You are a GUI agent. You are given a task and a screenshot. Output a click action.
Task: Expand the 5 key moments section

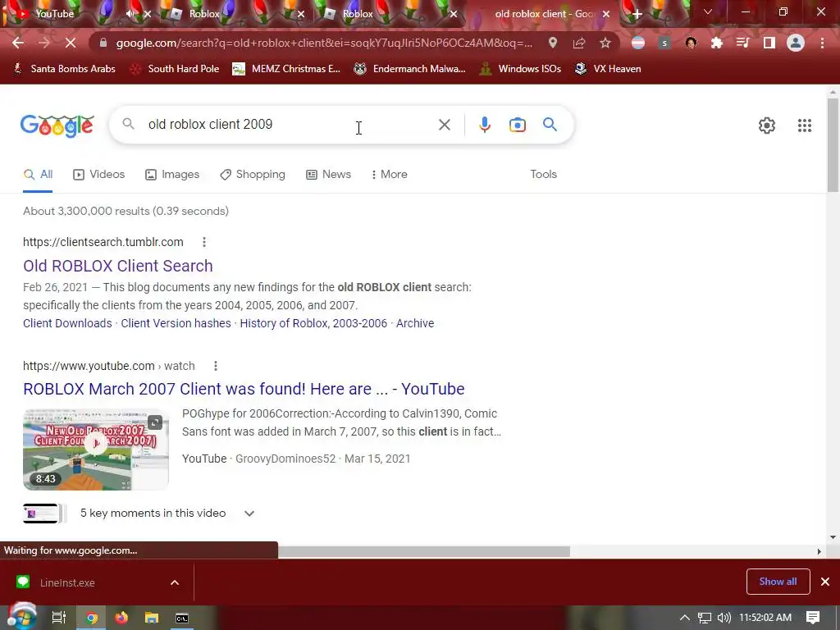[249, 514]
